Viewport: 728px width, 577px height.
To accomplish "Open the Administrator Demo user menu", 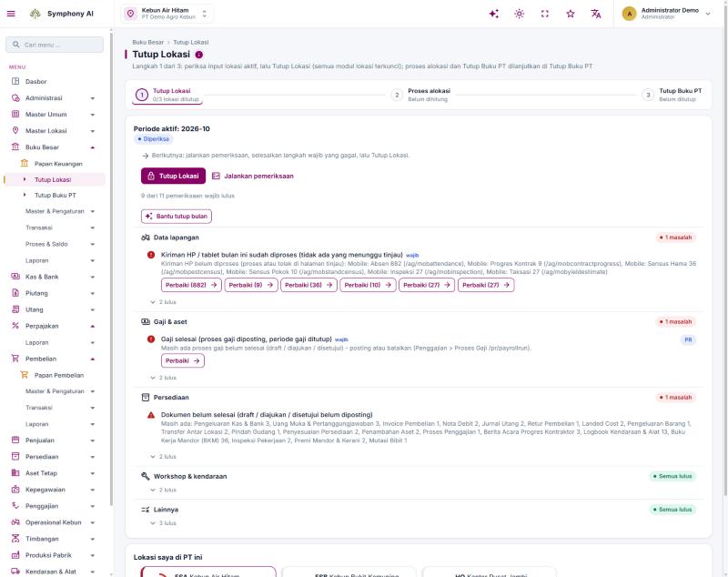I will tap(667, 14).
